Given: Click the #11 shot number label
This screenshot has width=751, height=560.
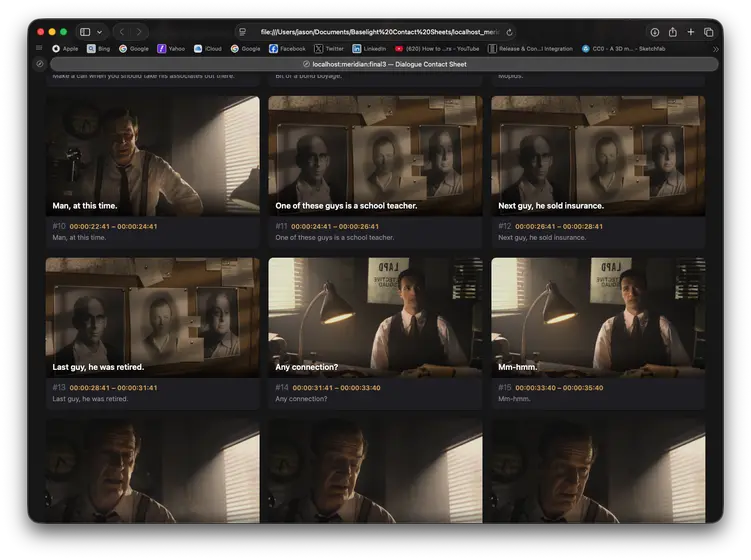Looking at the screenshot, I should coord(282,226).
